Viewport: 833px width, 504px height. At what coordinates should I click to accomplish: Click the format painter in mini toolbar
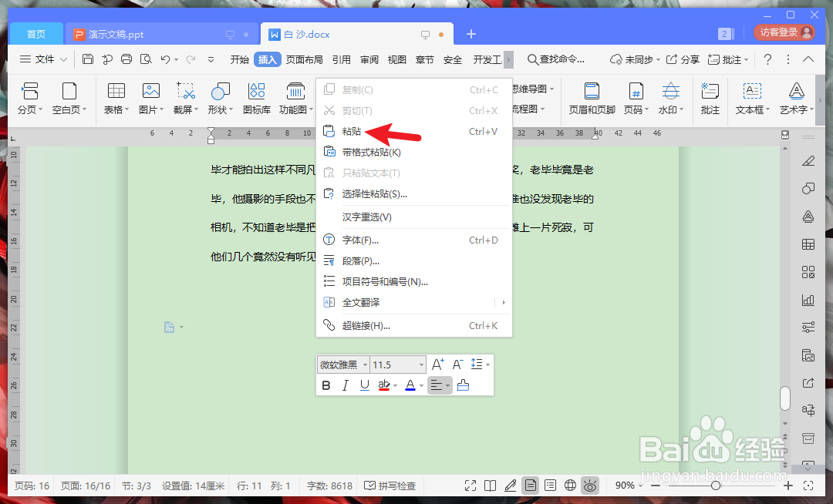[x=463, y=385]
